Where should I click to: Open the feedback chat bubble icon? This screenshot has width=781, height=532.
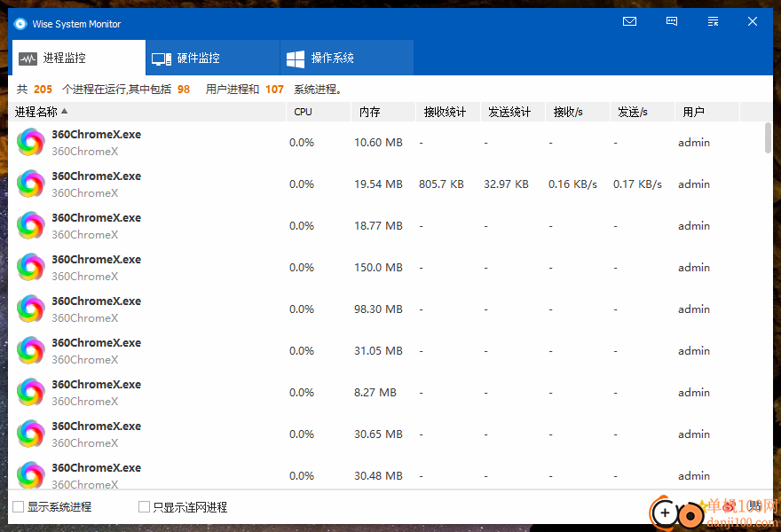[672, 21]
